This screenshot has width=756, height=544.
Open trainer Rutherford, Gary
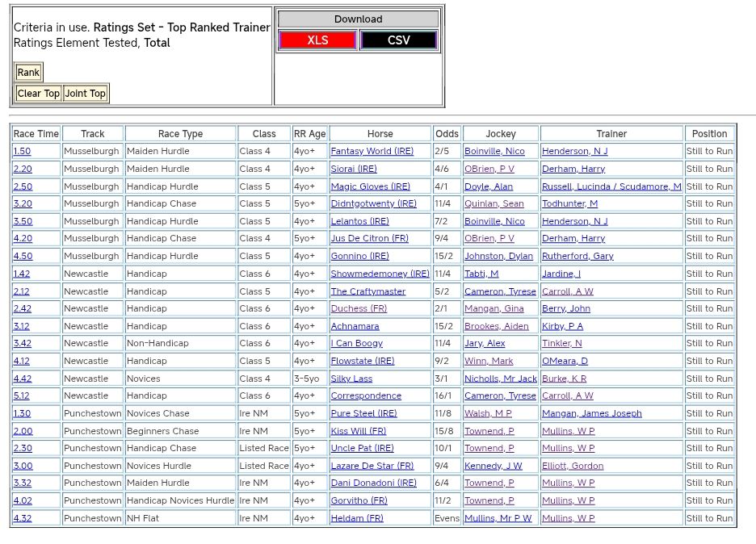(577, 257)
